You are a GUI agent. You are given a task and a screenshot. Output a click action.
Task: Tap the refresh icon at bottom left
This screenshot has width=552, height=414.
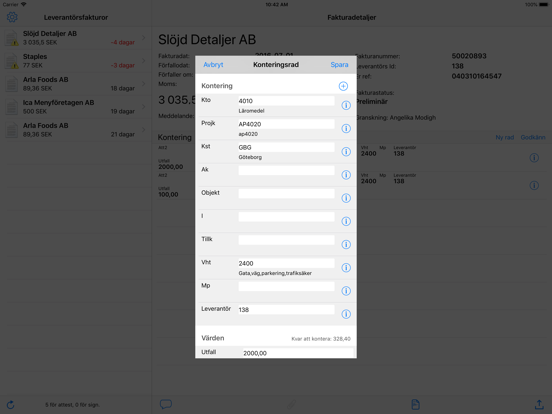pos(11,405)
